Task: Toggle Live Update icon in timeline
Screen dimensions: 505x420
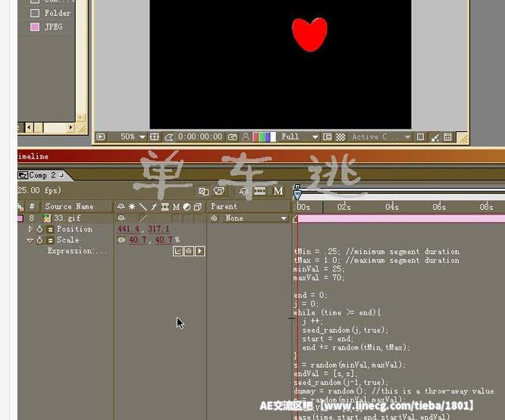Action: [203, 191]
